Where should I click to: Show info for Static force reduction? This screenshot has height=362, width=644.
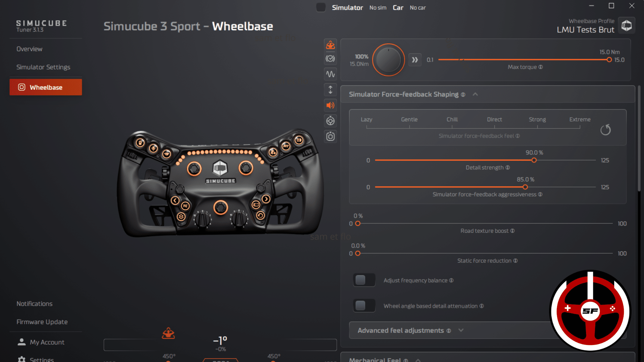point(515,261)
